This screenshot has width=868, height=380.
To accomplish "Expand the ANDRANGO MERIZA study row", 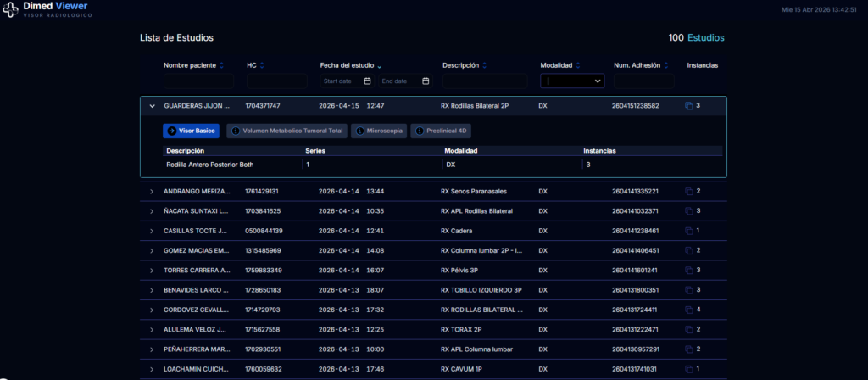I will 152,191.
